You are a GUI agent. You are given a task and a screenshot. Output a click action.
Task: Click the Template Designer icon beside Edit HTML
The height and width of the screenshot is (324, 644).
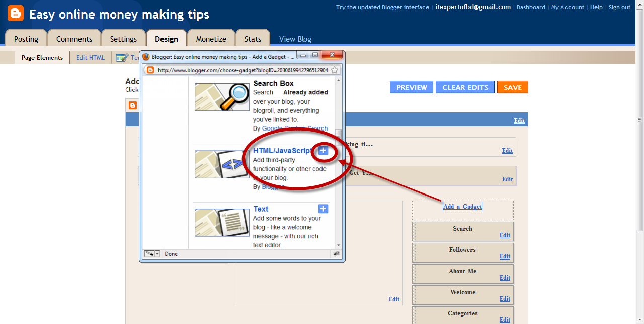coord(122,58)
